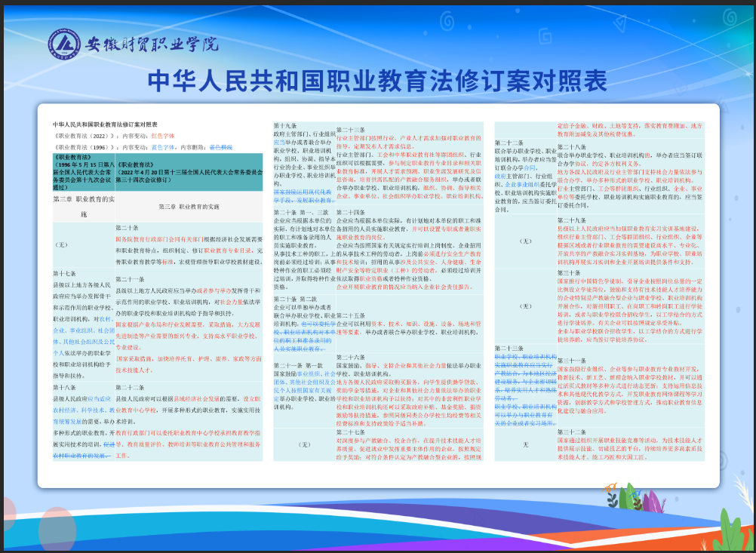This screenshot has width=756, height=553.
Task: Select the 2022 《职业教育法》 table header cell
Action: coord(189,173)
